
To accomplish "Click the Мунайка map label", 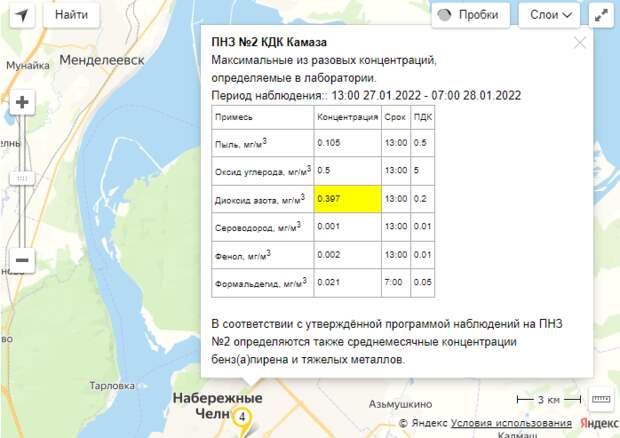I will pos(28,65).
